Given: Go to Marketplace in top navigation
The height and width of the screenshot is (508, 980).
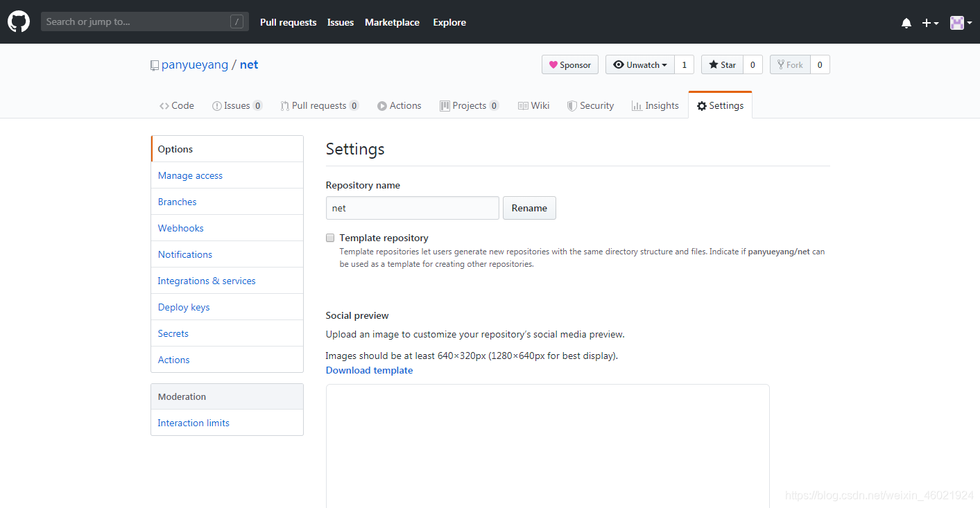Looking at the screenshot, I should click(392, 22).
